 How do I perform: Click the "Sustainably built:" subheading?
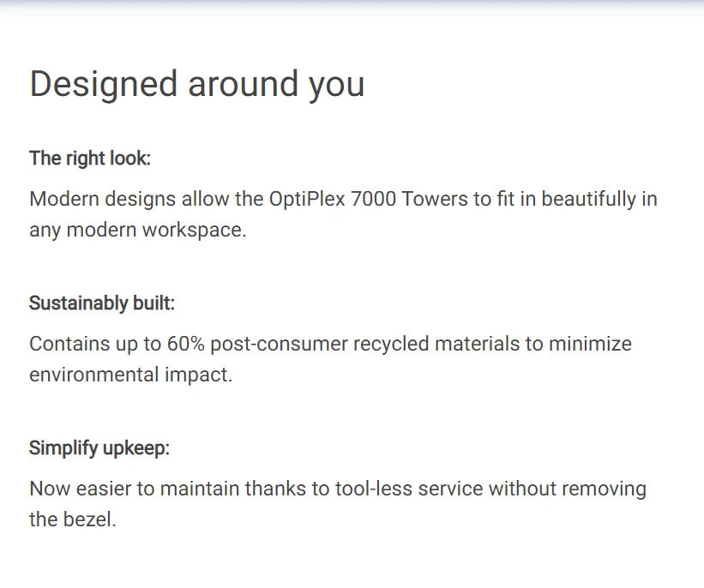102,303
